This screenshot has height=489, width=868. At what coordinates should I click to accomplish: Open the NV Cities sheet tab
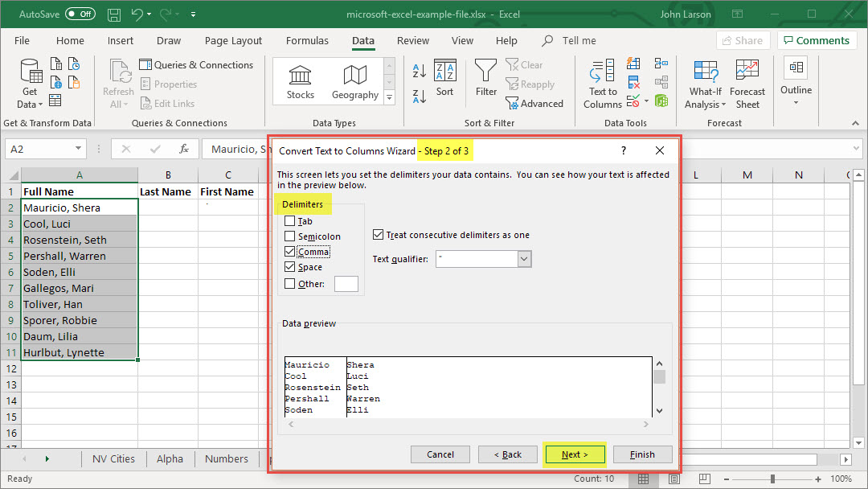click(113, 458)
